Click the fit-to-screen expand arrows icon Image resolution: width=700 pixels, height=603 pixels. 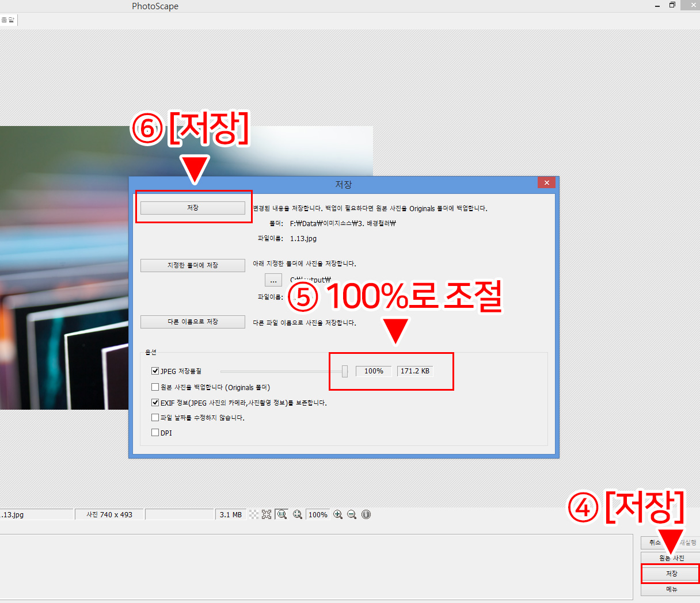(267, 514)
